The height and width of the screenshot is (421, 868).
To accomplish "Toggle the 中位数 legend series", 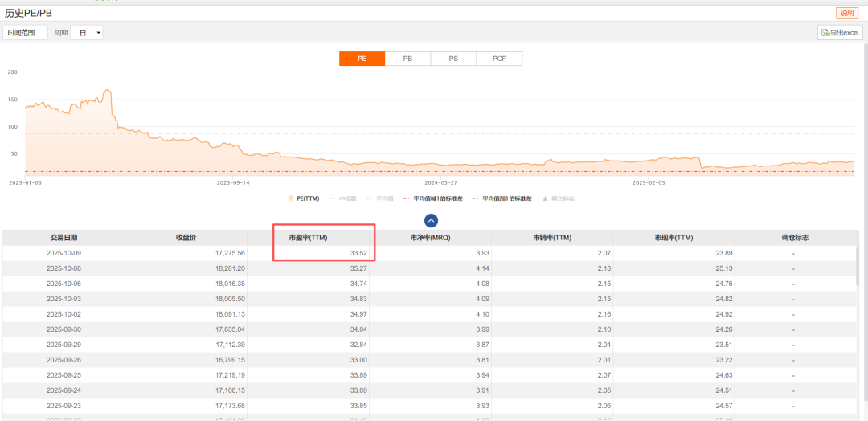I will point(342,198).
